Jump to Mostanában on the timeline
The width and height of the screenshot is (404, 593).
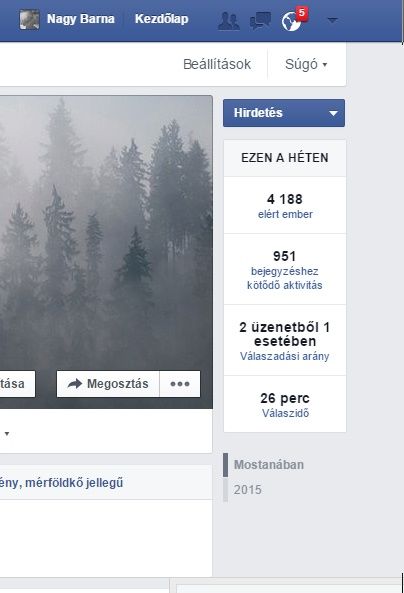269,465
